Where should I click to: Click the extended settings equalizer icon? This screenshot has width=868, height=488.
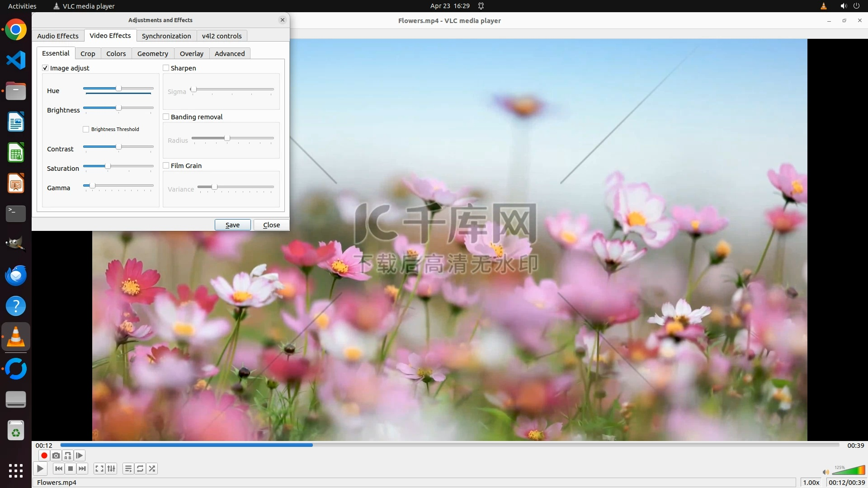(111, 469)
